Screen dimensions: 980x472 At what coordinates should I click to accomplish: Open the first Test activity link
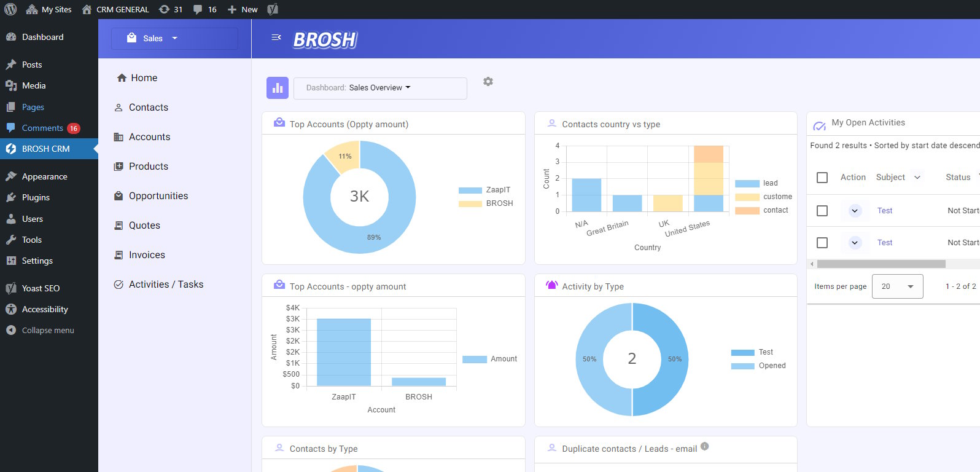885,211
